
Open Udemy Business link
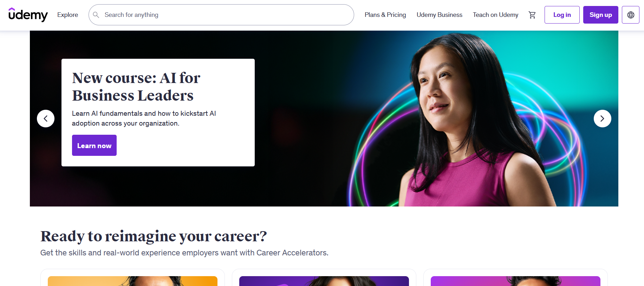(439, 15)
